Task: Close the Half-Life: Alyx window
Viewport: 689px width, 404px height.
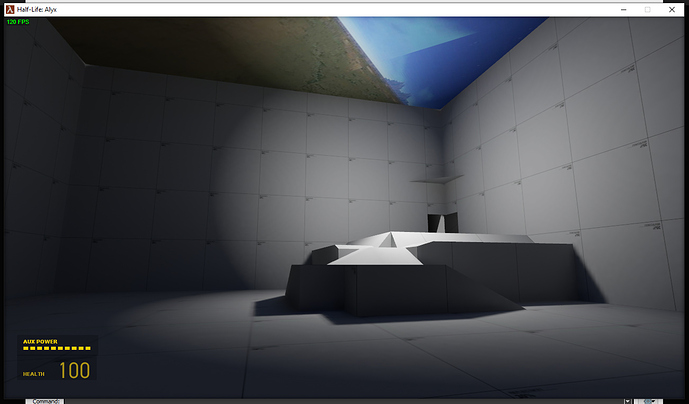Action: tap(674, 8)
